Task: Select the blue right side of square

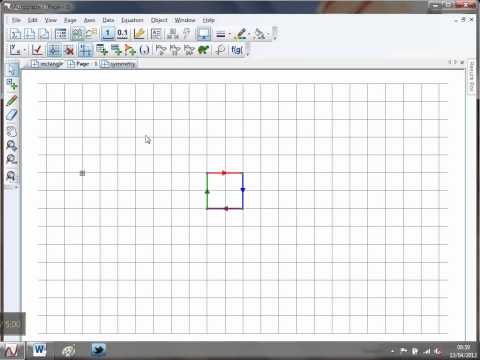Action: coord(243,190)
